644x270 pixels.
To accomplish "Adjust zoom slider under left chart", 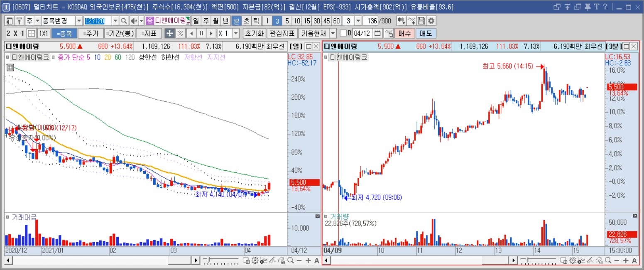I will pos(221,260).
